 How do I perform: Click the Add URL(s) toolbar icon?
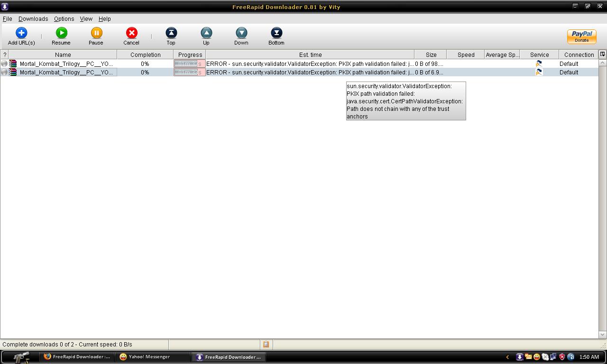[21, 33]
